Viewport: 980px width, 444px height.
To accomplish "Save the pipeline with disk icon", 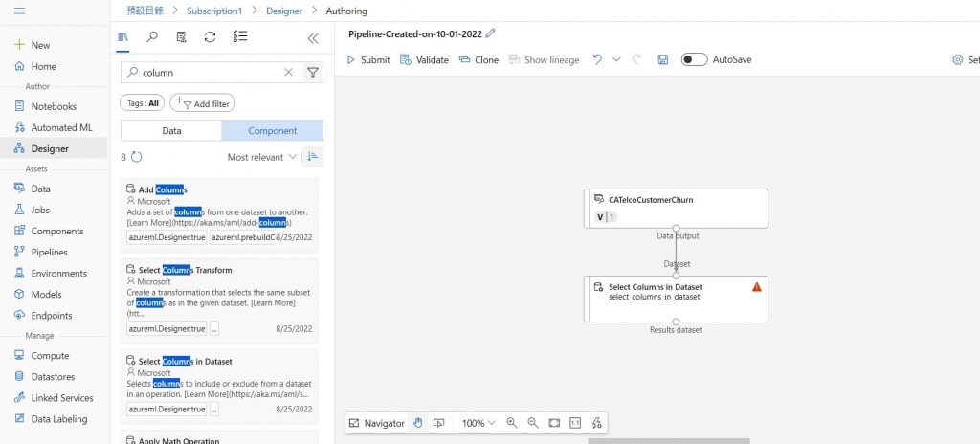I will [x=663, y=60].
